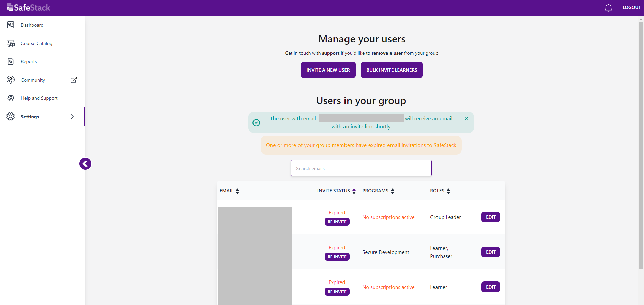Click Invite a New User button
644x305 pixels.
tap(328, 70)
